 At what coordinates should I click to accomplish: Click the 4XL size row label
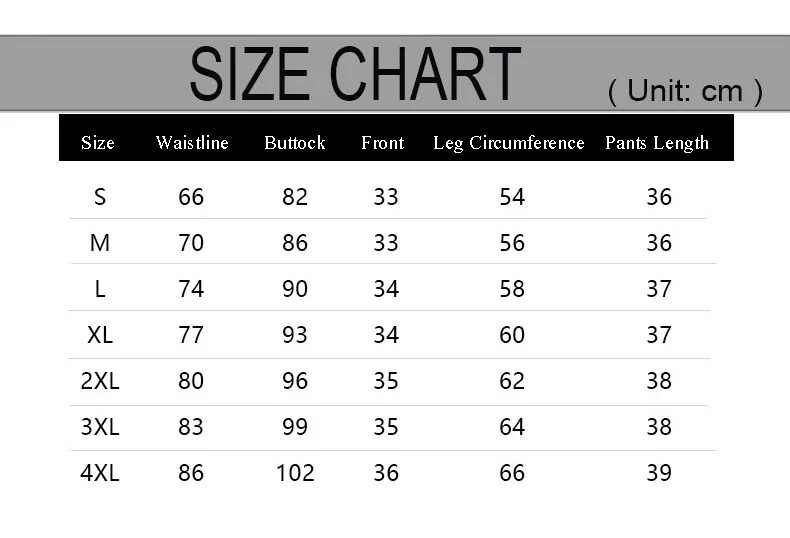pyautogui.click(x=100, y=473)
